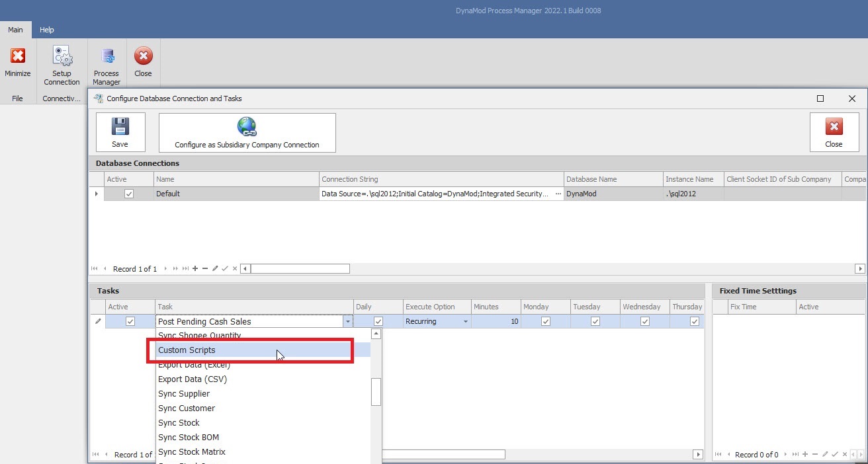Cancel edit in Fixed Time navigator
The height and width of the screenshot is (464, 868).
click(x=845, y=454)
